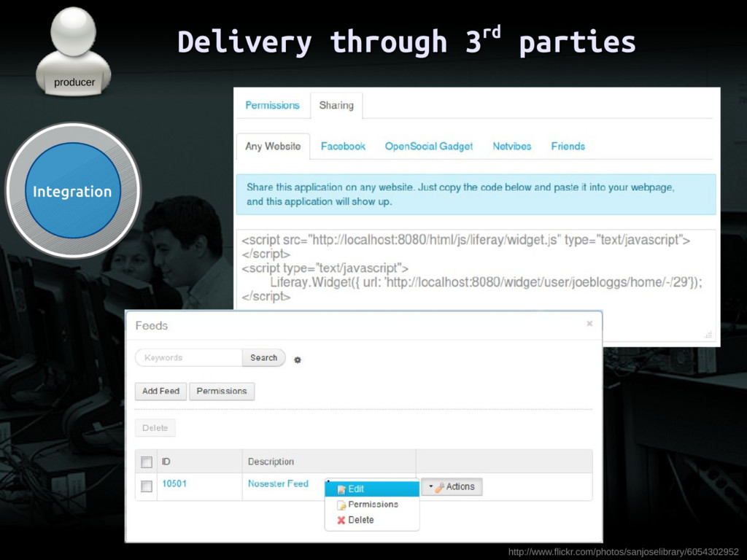This screenshot has width=747, height=560.
Task: Open feed ID 10501 link
Action: click(174, 484)
